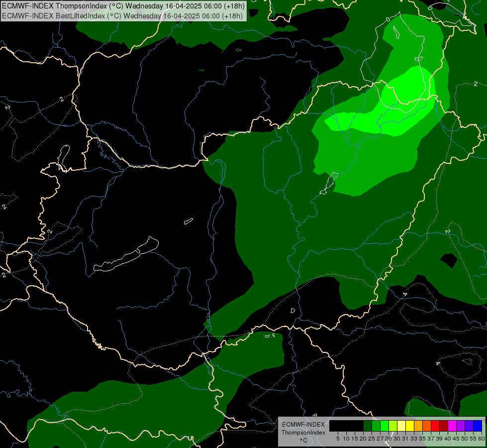This screenshot has height=448, width=487.
Task: Click the legend tick label 20
Action: [363, 439]
